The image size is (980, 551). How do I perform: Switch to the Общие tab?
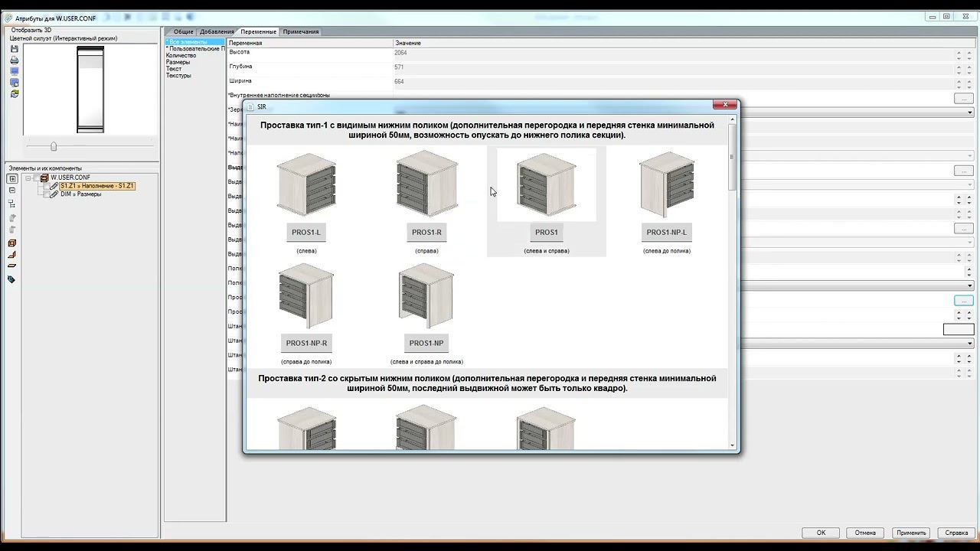pyautogui.click(x=183, y=31)
